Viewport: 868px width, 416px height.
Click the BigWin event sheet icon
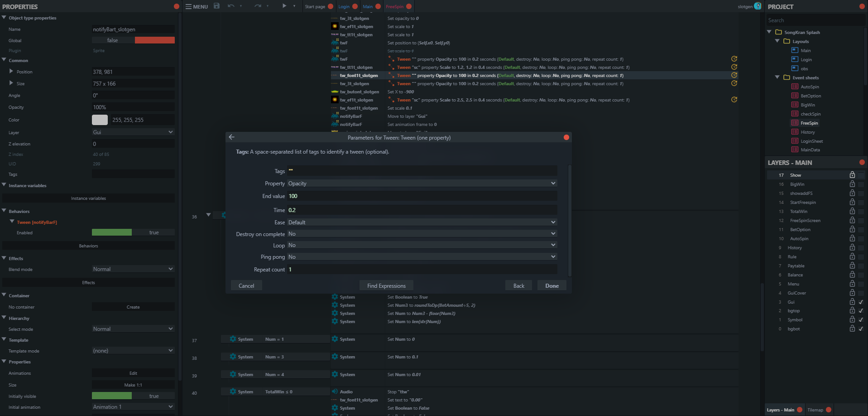[x=795, y=105]
